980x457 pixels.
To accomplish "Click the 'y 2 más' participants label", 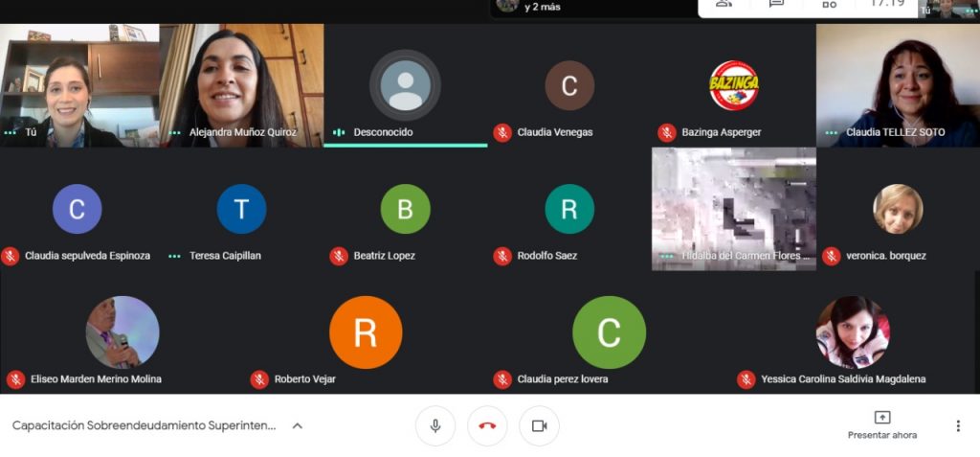I will click(x=543, y=7).
